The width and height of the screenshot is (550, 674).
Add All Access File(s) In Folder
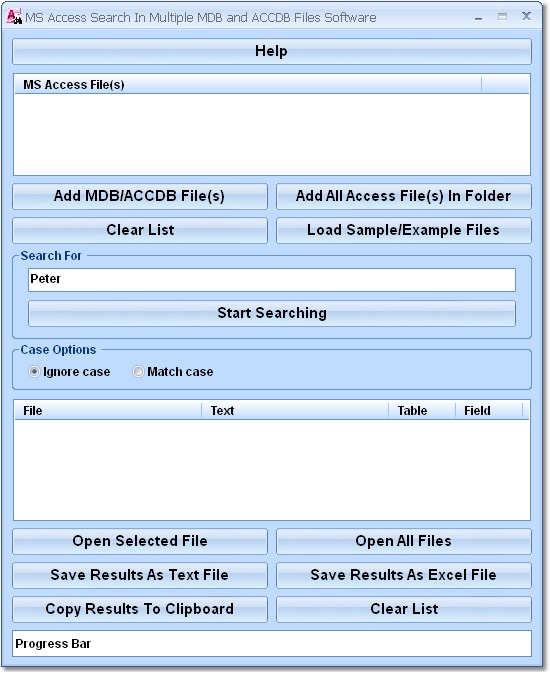(x=403, y=196)
